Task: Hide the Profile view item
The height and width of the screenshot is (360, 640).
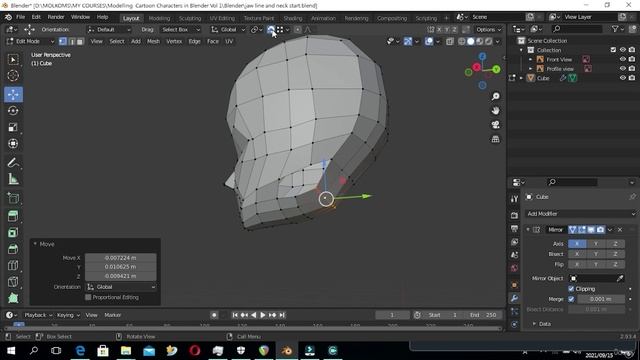Action: point(622,69)
